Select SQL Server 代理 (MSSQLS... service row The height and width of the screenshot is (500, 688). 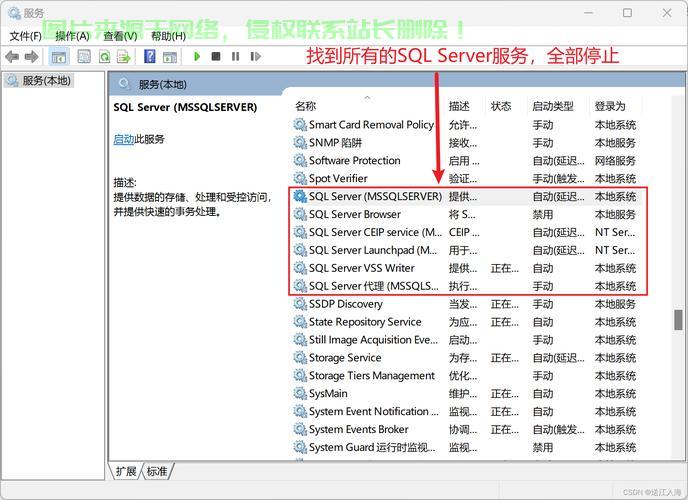click(x=465, y=286)
